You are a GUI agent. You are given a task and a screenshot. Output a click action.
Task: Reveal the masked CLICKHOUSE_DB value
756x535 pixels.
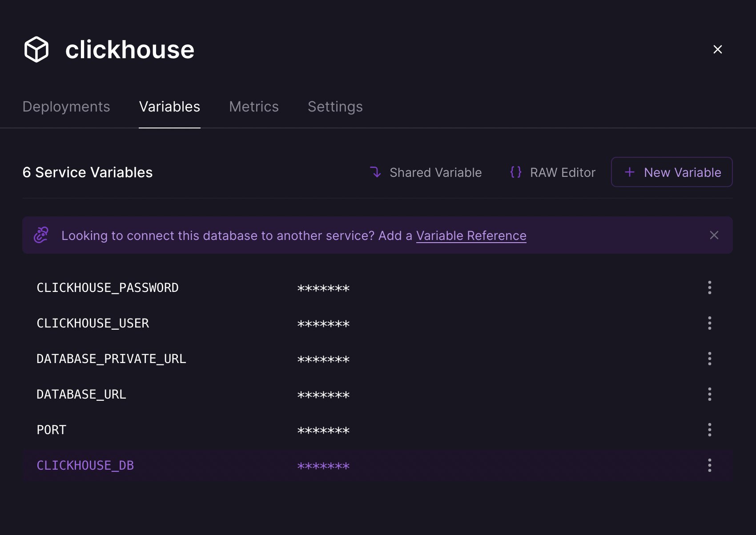click(x=323, y=467)
